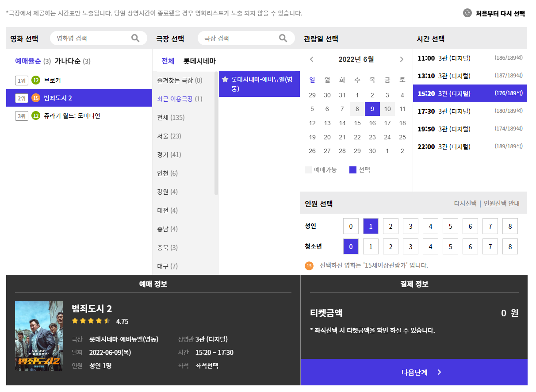The image size is (536, 392).
Task: Click the 범죄도시 2 poster thumbnail
Action: click(39, 336)
